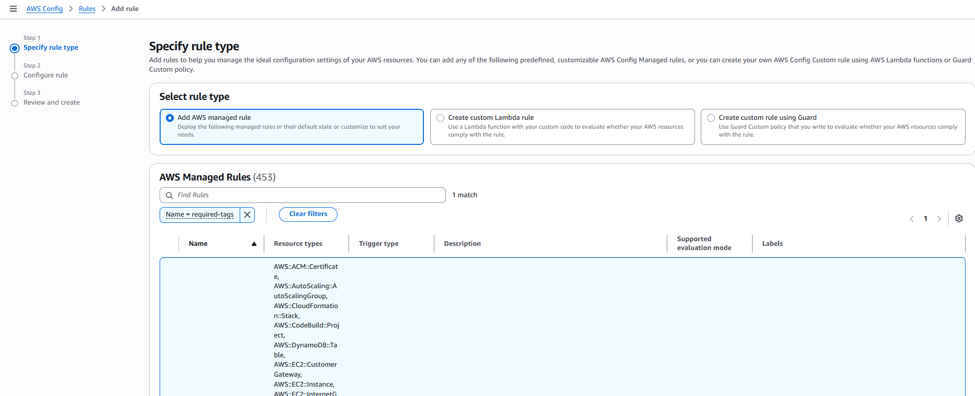This screenshot has height=396, width=975.
Task: Go to previous page of rules
Action: click(x=912, y=219)
